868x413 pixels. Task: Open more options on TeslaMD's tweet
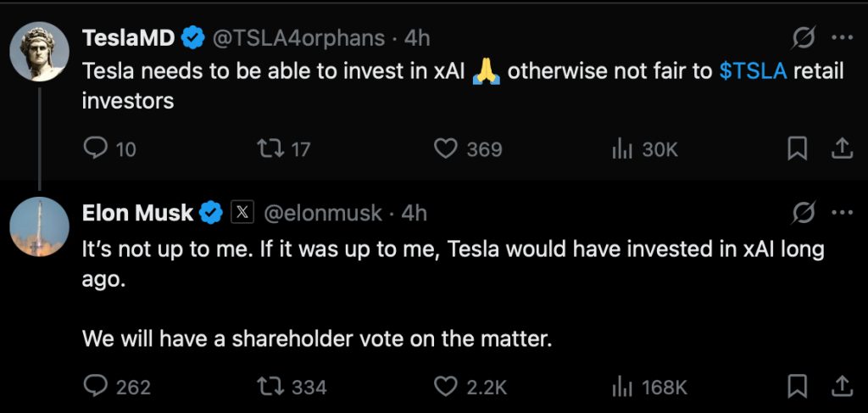(842, 37)
